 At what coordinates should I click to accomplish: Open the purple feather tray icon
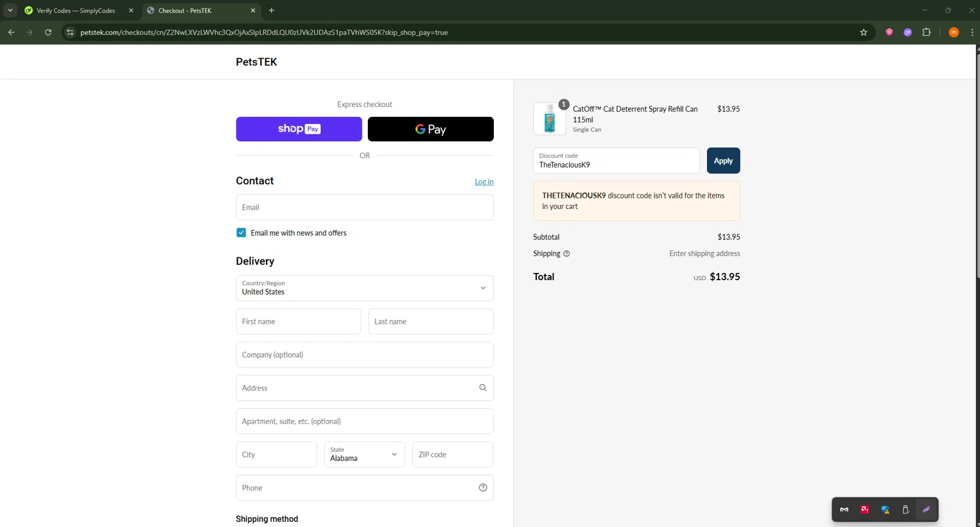[926, 509]
